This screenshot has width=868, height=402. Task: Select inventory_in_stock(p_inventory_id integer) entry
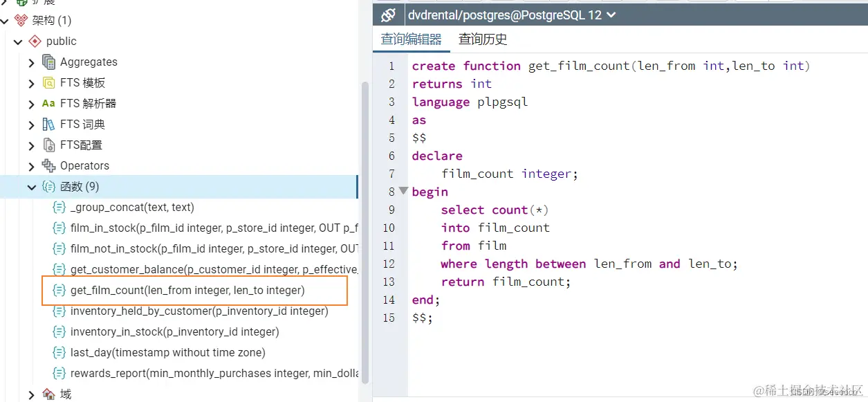tap(175, 332)
